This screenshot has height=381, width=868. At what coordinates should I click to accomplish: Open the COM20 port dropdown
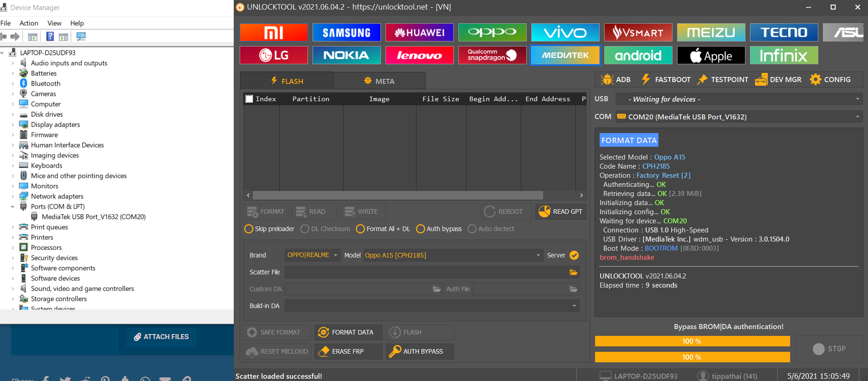tap(739, 117)
